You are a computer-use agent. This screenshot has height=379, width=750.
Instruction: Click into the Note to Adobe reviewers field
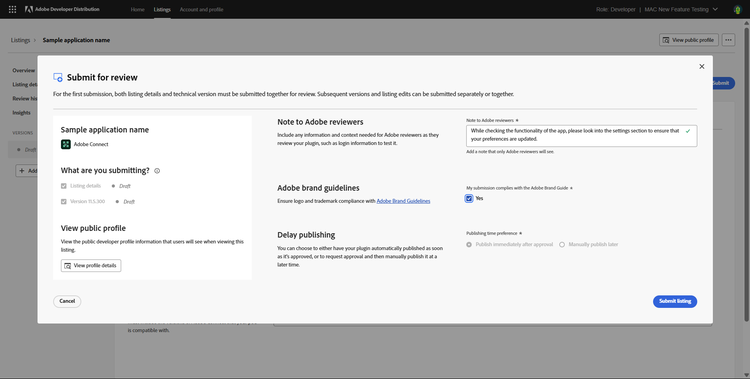click(582, 136)
